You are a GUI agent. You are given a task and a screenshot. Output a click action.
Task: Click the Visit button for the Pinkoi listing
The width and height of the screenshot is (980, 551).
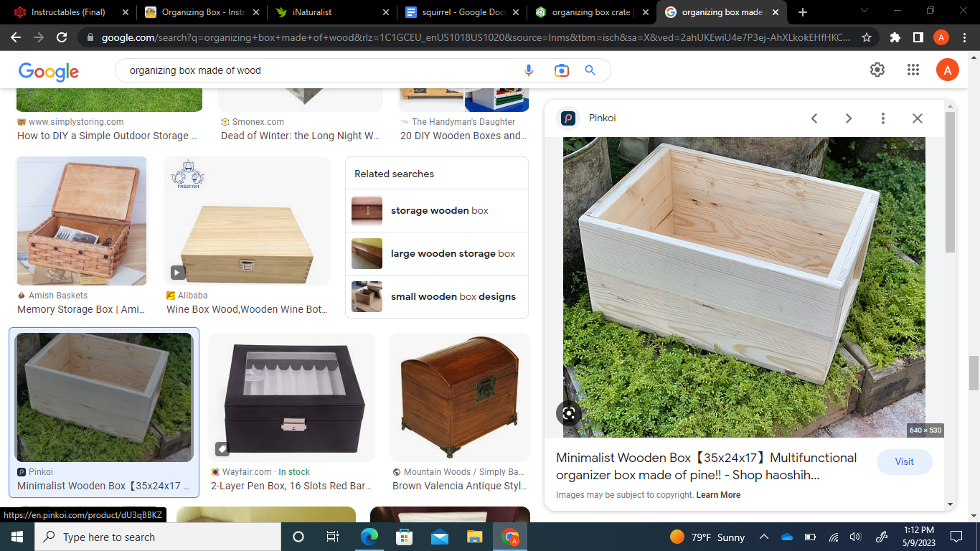[x=904, y=462]
